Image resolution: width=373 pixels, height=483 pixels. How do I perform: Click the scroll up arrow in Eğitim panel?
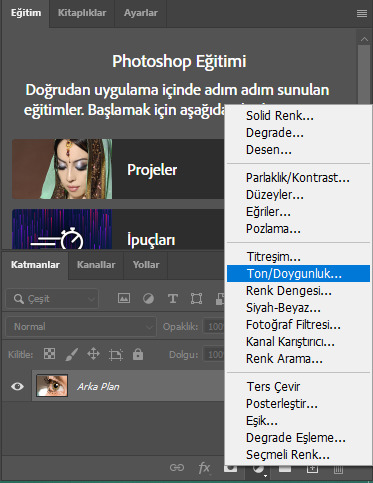point(364,39)
